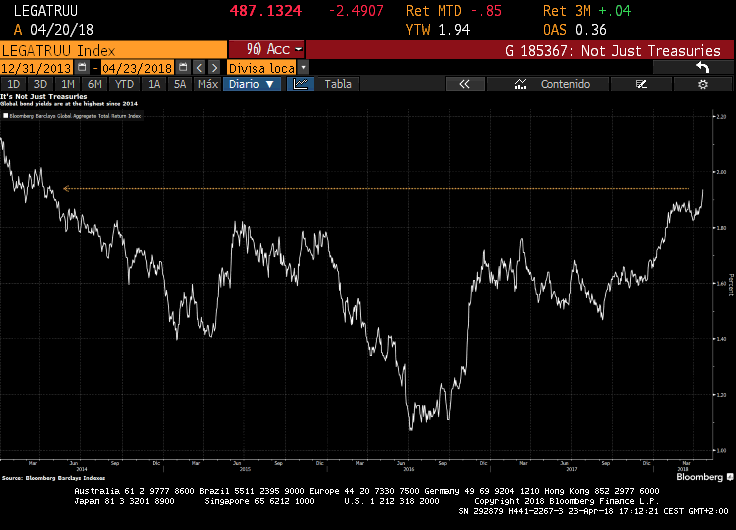The image size is (736, 530).
Task: Click the undo back arrow icon
Action: click(x=702, y=68)
